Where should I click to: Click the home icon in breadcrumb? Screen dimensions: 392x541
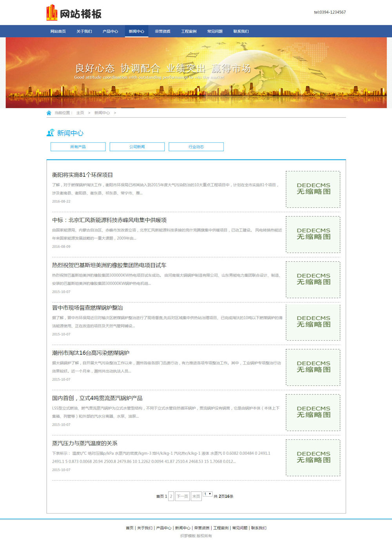[49, 113]
